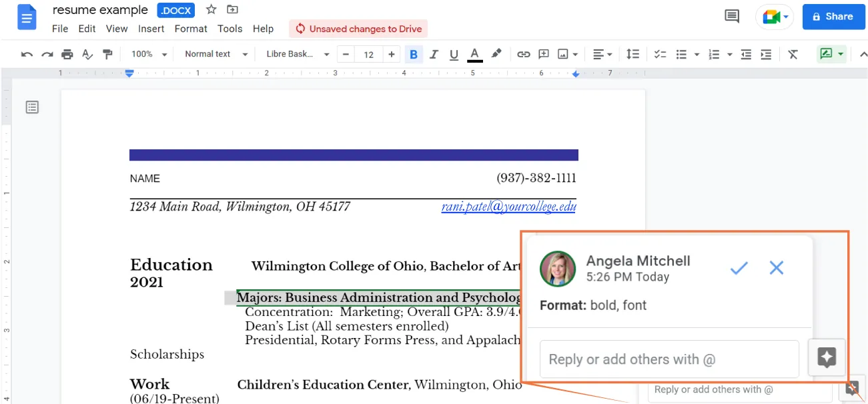The image size is (868, 404).
Task: Open the print dialog
Action: click(67, 54)
